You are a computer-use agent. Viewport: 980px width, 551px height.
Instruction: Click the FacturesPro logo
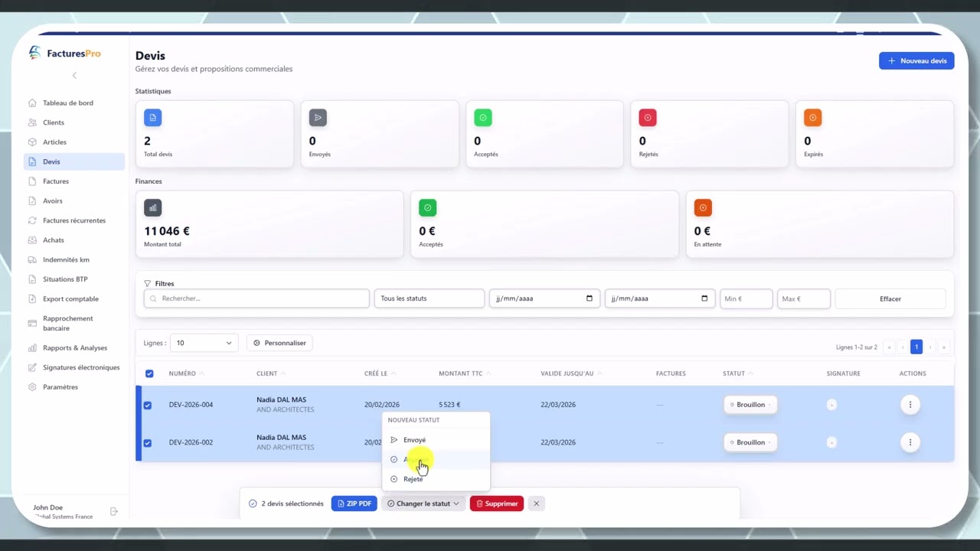pyautogui.click(x=64, y=53)
